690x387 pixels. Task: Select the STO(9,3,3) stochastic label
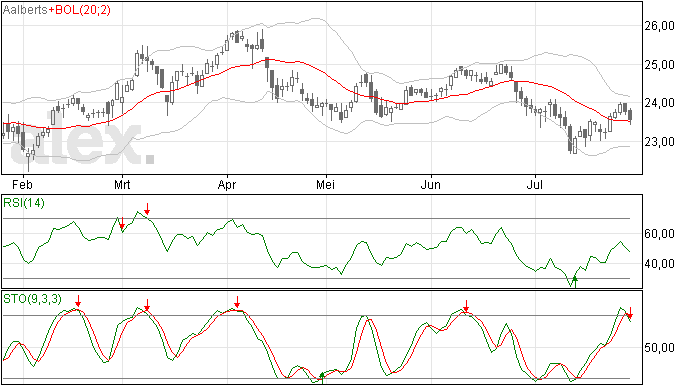32,299
